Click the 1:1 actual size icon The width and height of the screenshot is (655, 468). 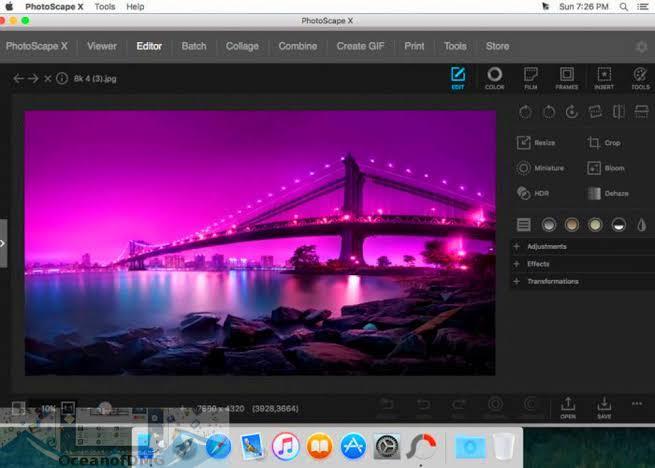click(68, 408)
